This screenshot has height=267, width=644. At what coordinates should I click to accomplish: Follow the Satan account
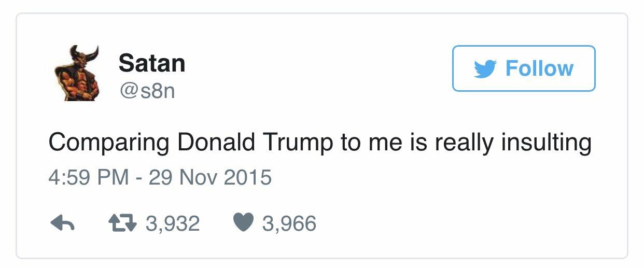pos(524,68)
